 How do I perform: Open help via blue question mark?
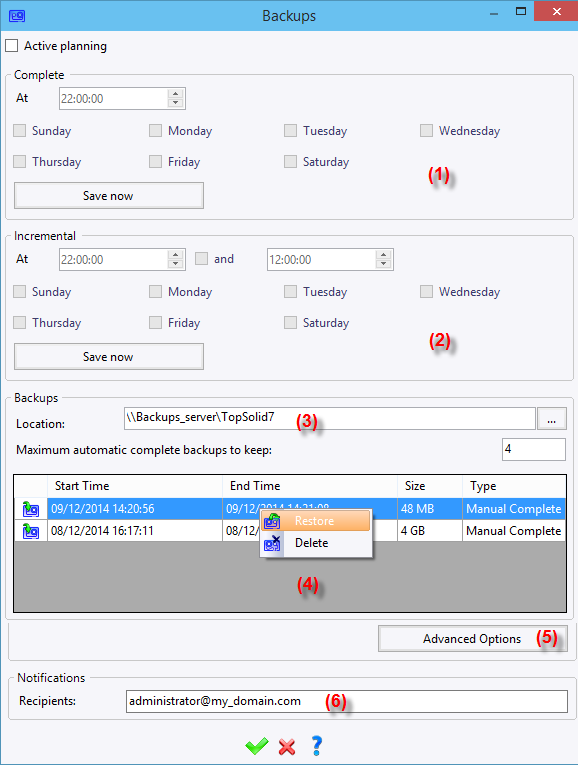point(317,745)
